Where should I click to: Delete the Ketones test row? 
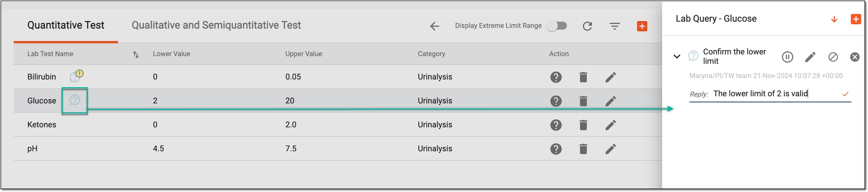point(583,125)
